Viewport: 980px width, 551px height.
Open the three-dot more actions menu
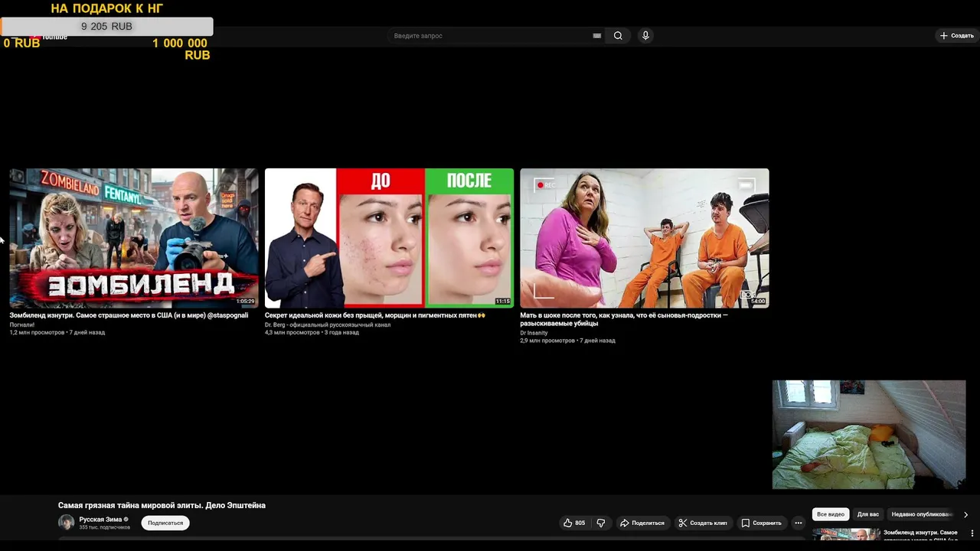[x=798, y=523]
